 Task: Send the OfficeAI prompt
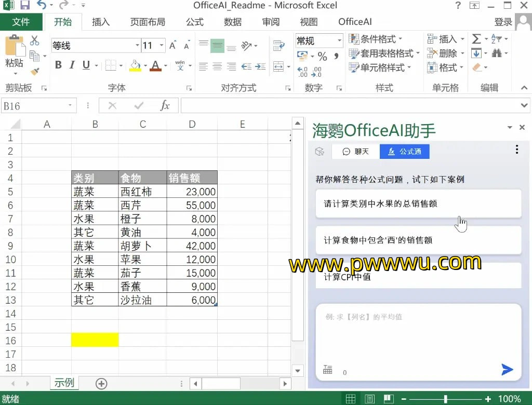(507, 369)
